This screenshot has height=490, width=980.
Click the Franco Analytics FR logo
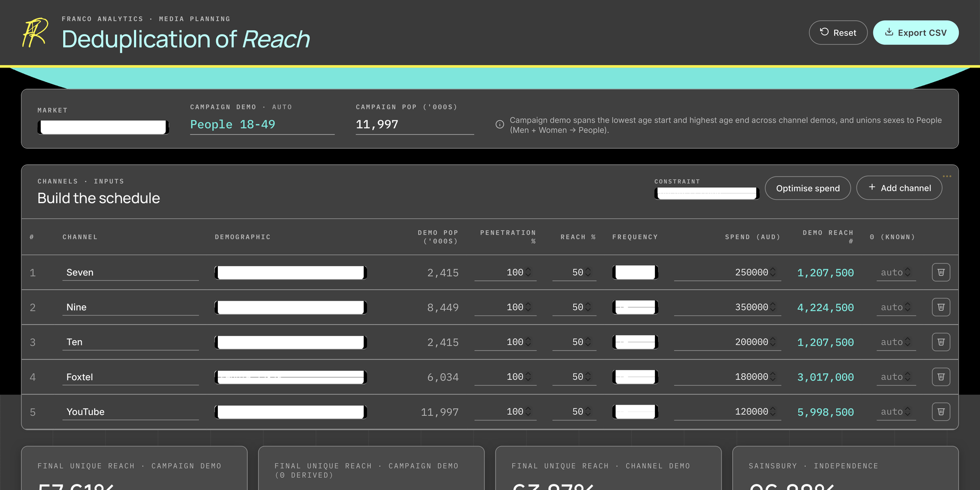[35, 33]
